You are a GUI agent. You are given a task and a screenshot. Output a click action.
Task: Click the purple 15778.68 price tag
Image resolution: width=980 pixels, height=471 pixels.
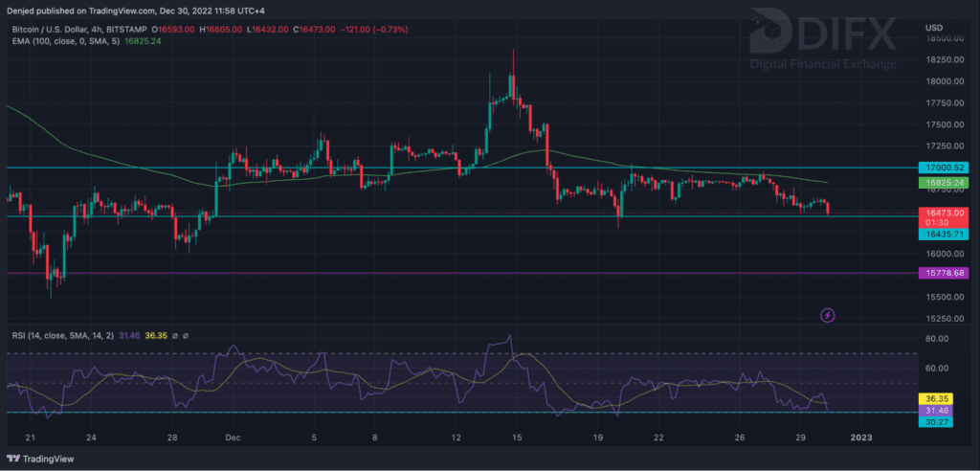[x=941, y=273]
